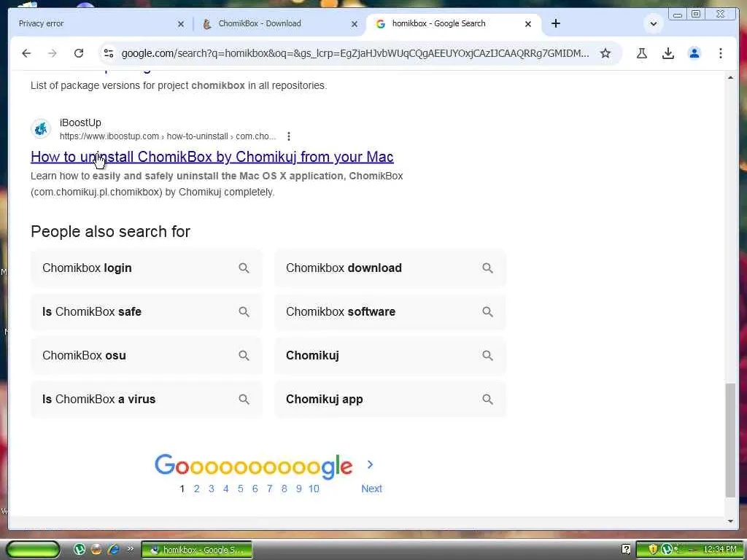Image resolution: width=747 pixels, height=560 pixels.
Task: View site information icon in address bar
Action: [109, 53]
